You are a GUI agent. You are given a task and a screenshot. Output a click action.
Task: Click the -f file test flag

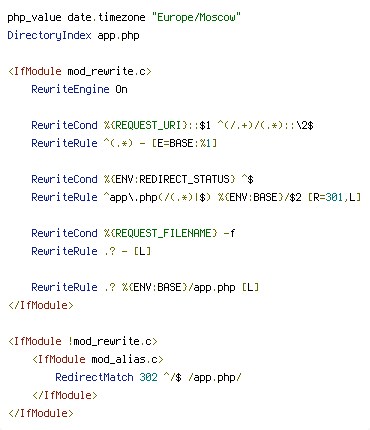pyautogui.click(x=229, y=233)
